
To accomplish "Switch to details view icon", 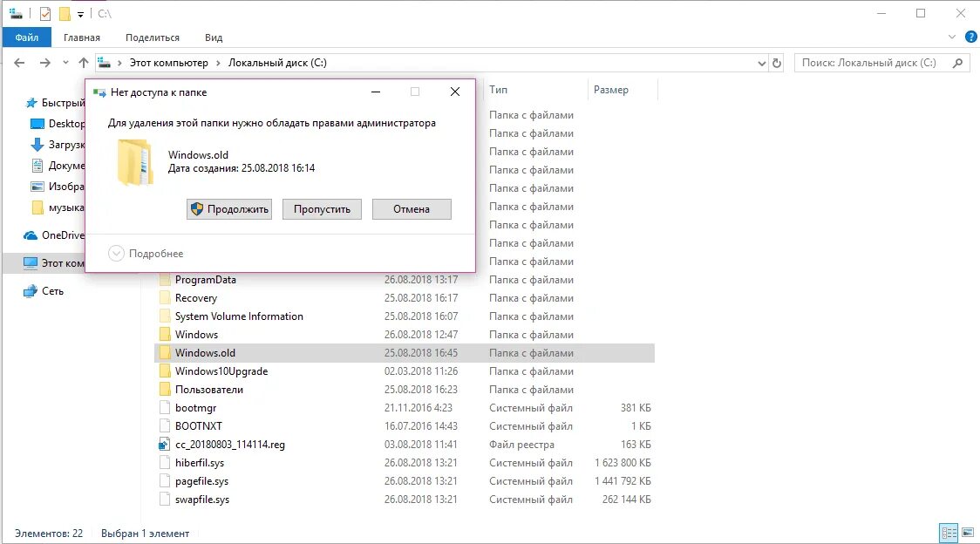I will click(949, 533).
